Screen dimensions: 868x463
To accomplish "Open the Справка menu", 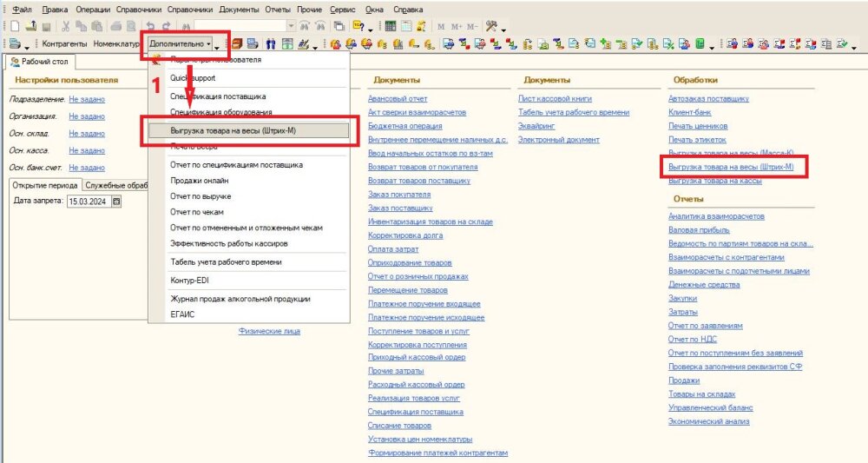I will click(408, 10).
